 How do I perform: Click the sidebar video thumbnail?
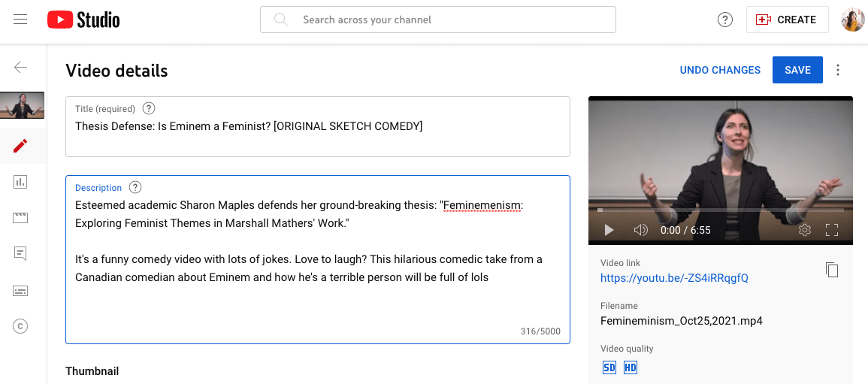click(22, 105)
